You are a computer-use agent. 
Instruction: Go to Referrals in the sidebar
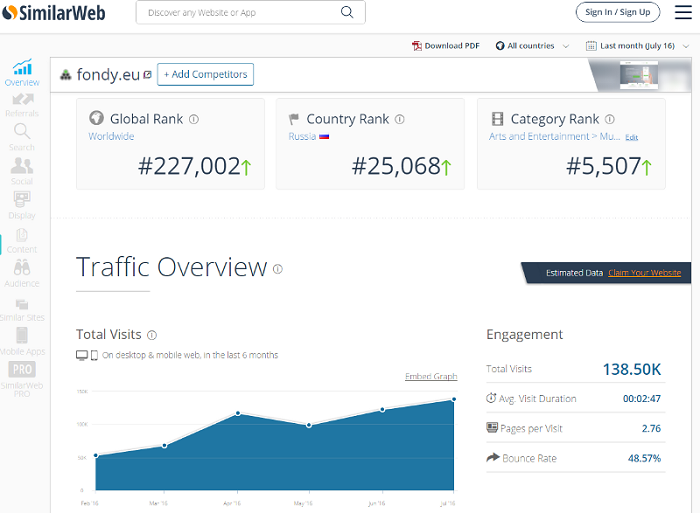point(22,105)
